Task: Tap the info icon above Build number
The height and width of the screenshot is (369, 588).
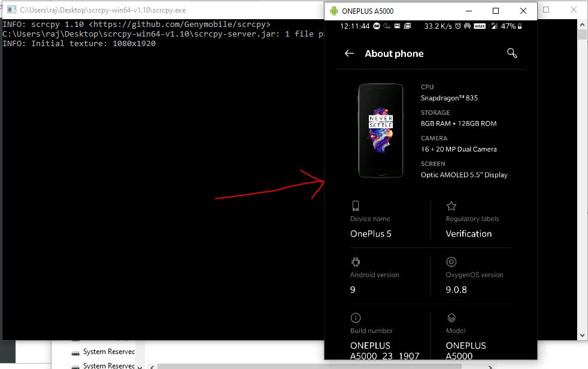Action: [356, 317]
